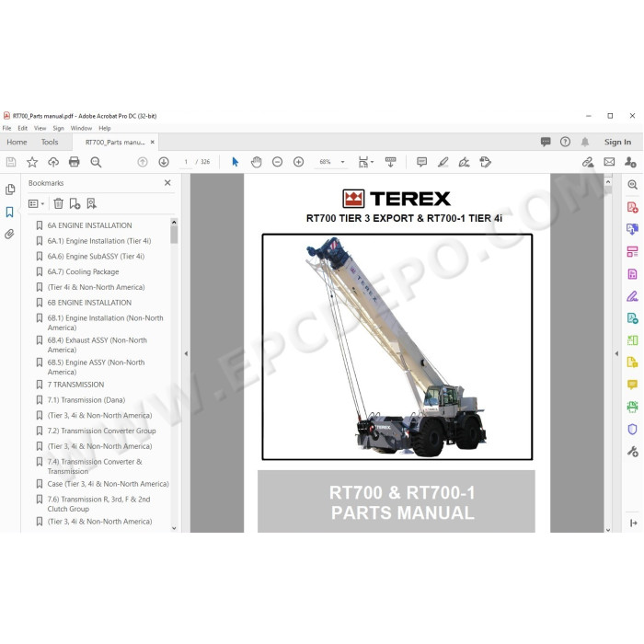
Task: Open the Find text magnifier
Action: 96,162
